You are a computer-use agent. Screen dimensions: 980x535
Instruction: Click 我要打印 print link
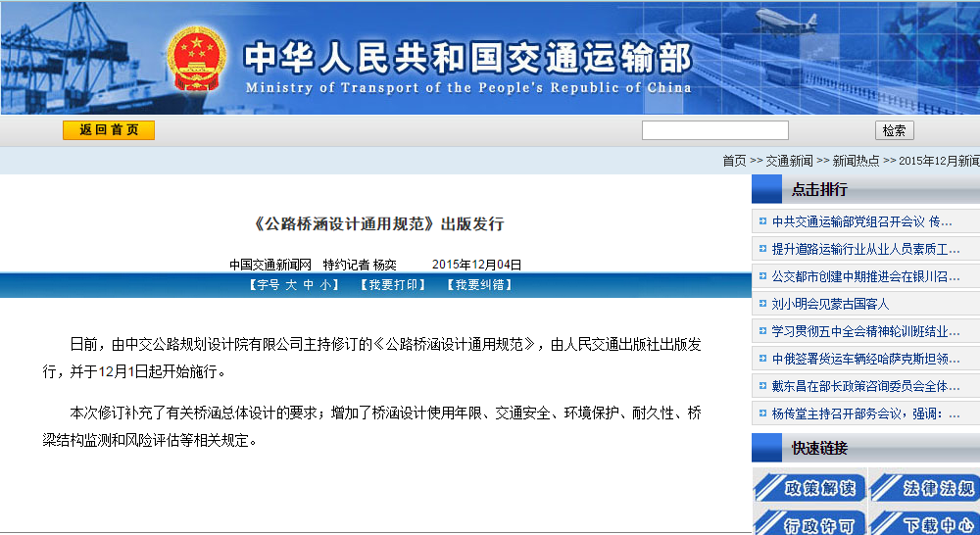tap(393, 285)
